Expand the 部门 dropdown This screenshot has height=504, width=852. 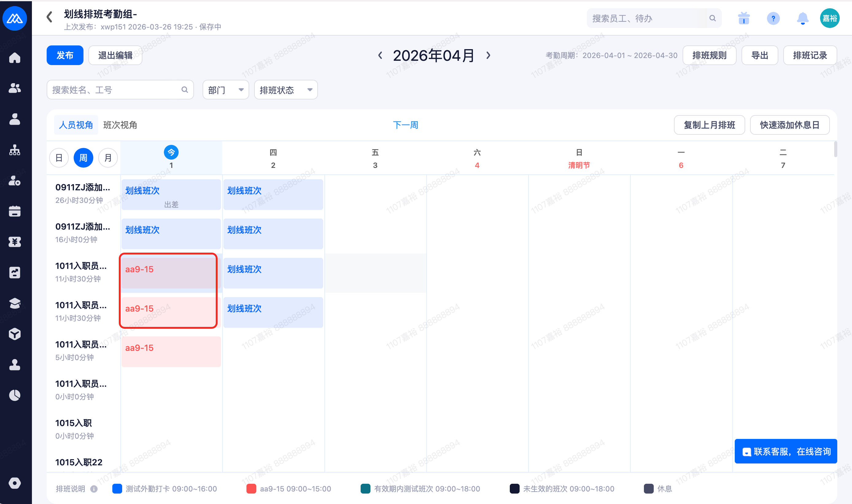[226, 90]
